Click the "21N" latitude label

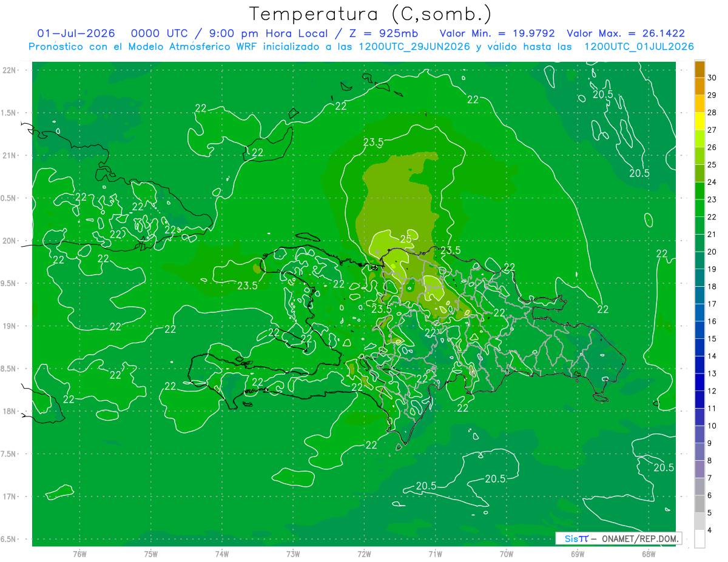(x=8, y=156)
